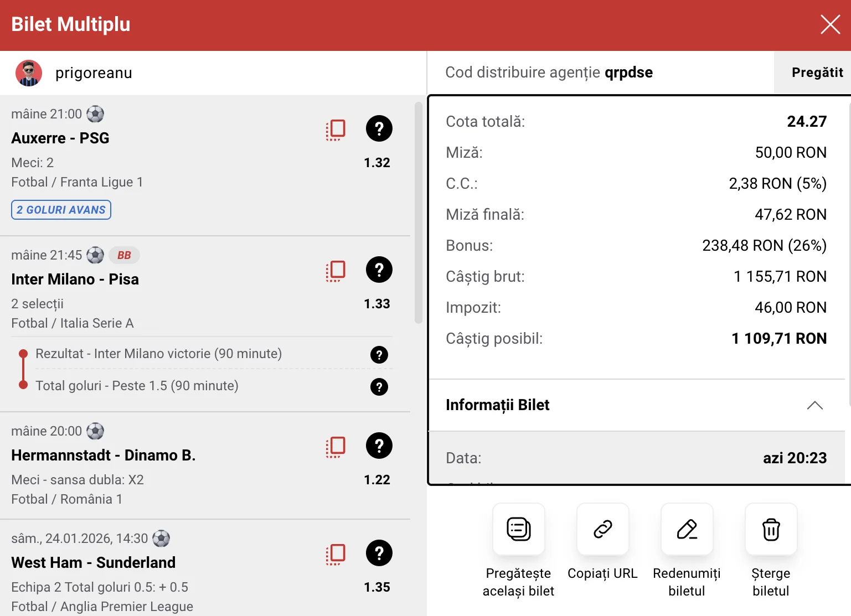This screenshot has height=616, width=851.
Task: Copy the Hermannstadt - Dinamo B. selection
Action: point(336,447)
